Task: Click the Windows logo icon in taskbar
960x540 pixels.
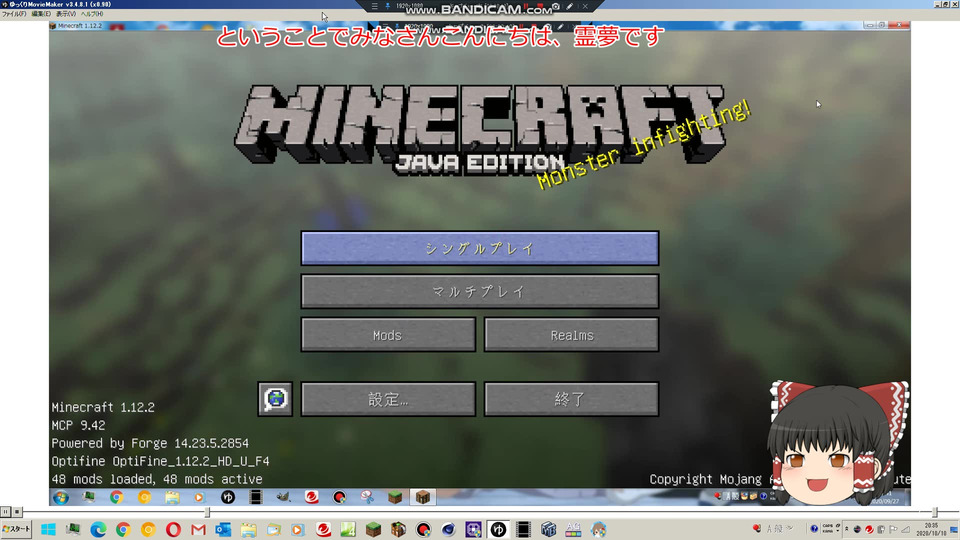Action: (48, 530)
